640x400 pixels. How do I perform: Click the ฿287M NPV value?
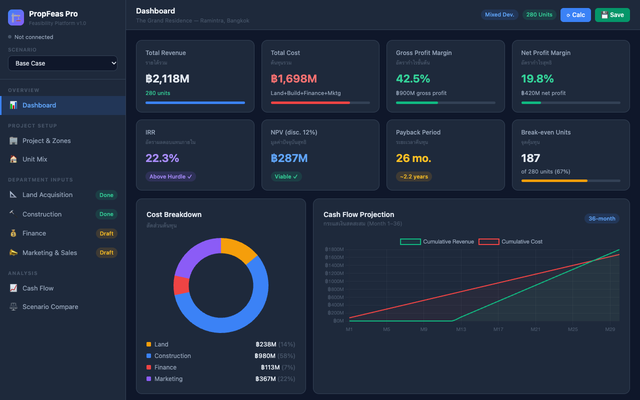click(289, 158)
